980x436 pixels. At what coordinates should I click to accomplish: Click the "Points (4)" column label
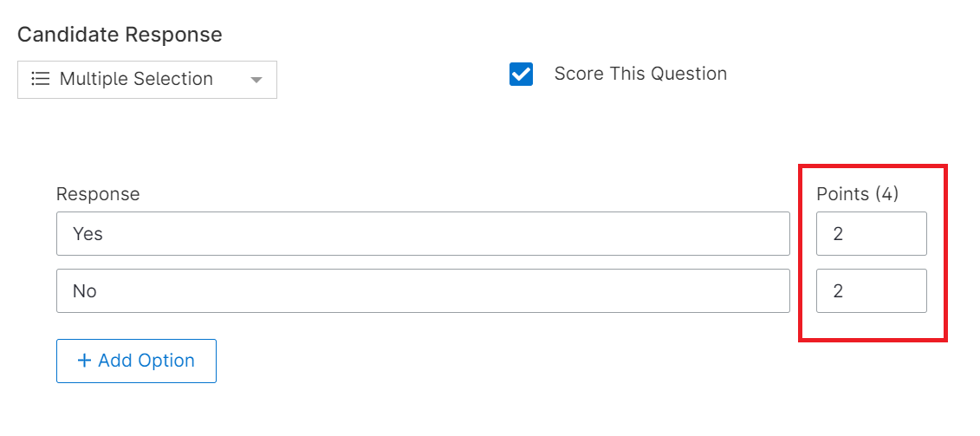coord(857,194)
